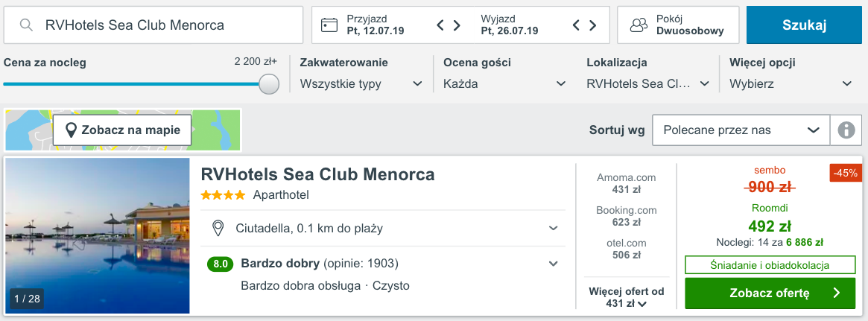
Task: Open Zakwaterowanie type dropdown
Action: (x=361, y=84)
